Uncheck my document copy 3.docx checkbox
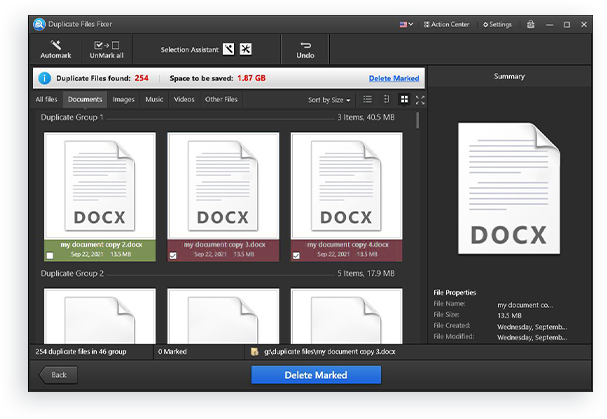607x419 pixels. 173,256
